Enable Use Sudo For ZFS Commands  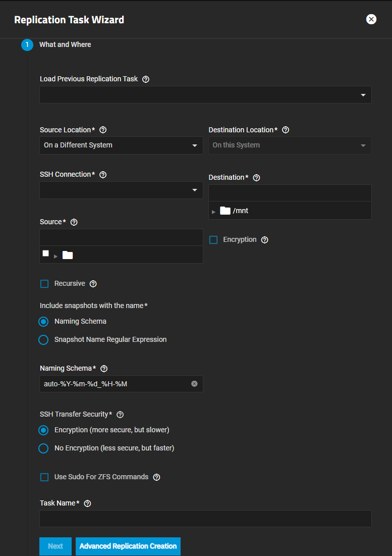tap(44, 477)
